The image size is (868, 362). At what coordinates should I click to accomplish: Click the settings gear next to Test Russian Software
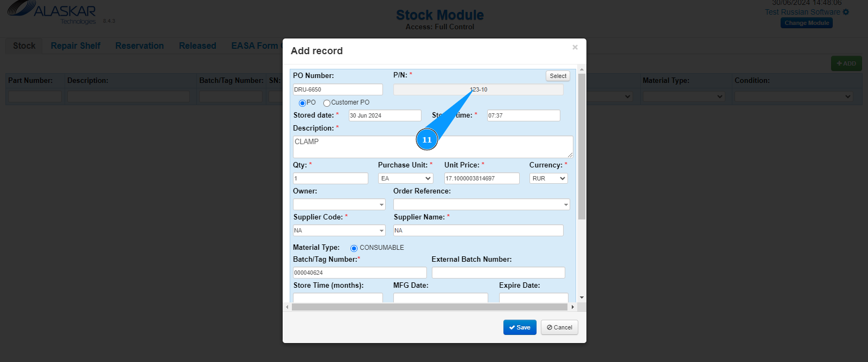[846, 12]
